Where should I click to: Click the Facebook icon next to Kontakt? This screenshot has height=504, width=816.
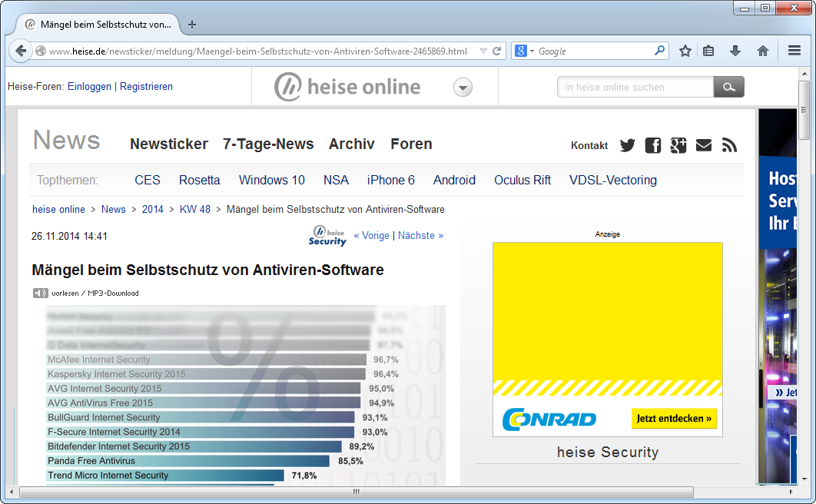point(652,145)
